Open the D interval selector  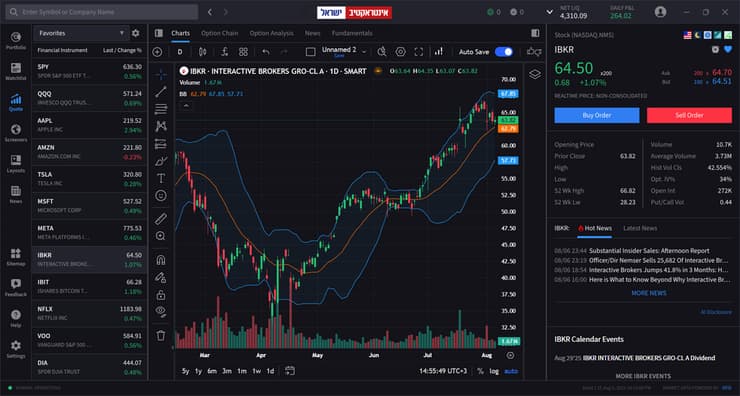(180, 52)
